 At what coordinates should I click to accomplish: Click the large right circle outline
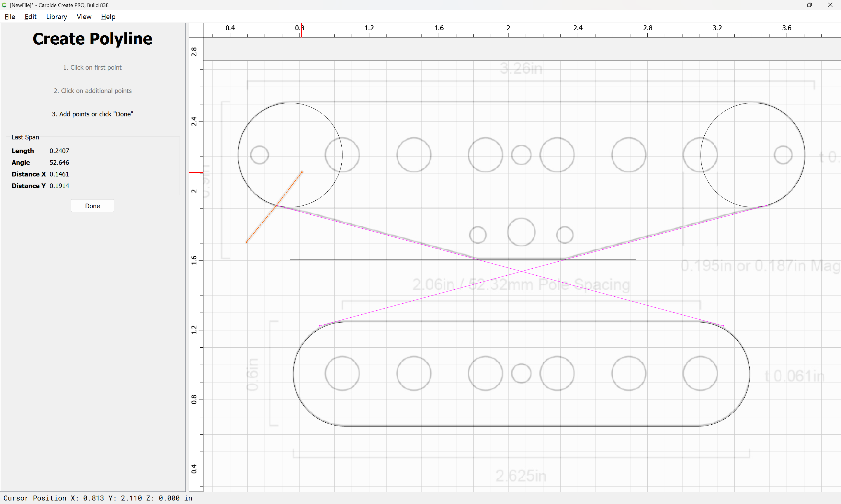coord(804,155)
